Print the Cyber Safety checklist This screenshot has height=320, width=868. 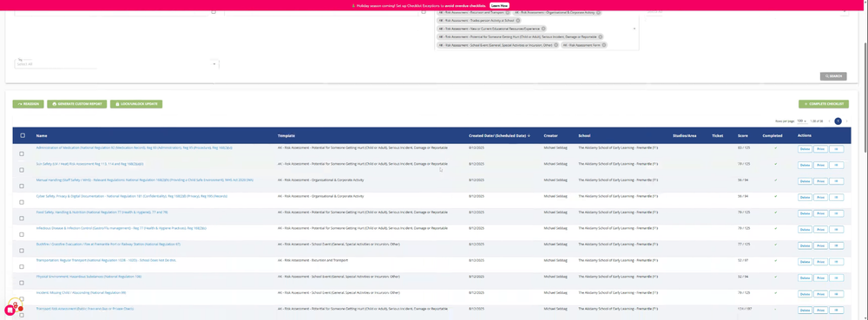click(x=820, y=198)
